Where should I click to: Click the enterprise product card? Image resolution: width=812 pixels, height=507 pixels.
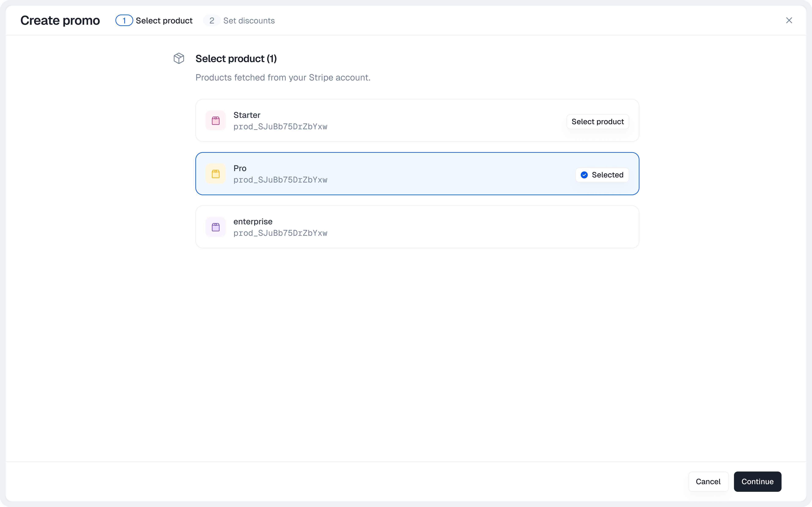pyautogui.click(x=417, y=227)
